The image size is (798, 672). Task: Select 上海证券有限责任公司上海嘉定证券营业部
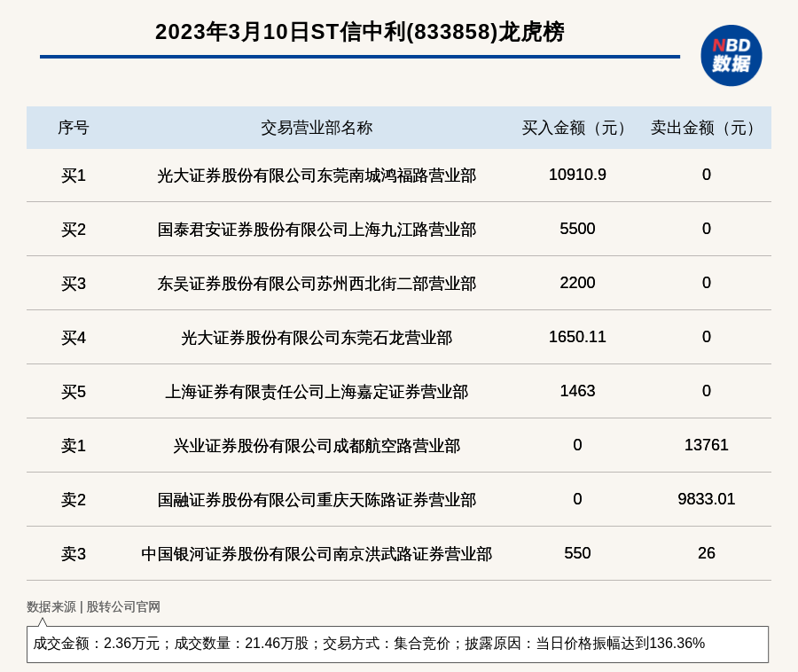pos(317,392)
